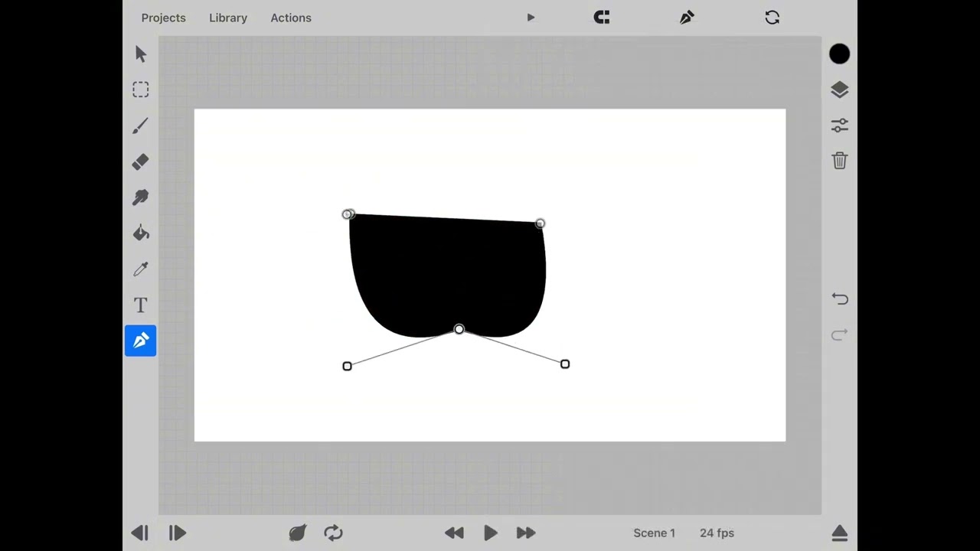The width and height of the screenshot is (980, 551).
Task: Select the right bezier handle square
Action: click(x=565, y=364)
